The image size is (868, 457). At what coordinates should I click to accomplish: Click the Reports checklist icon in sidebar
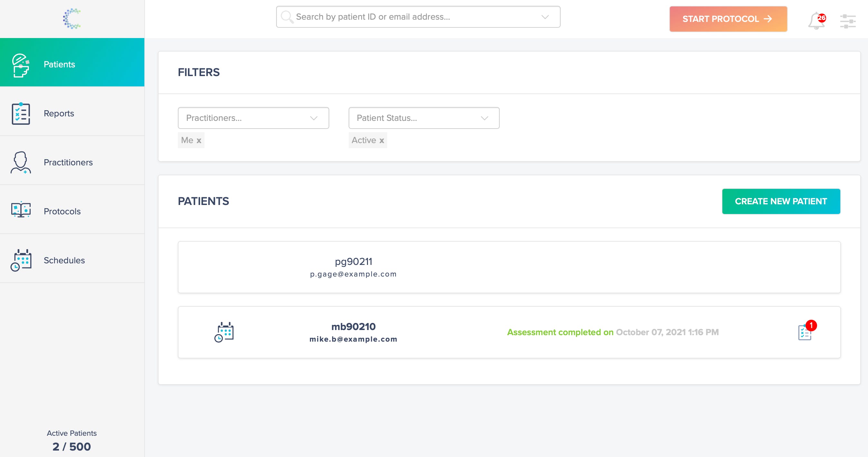coord(21,113)
